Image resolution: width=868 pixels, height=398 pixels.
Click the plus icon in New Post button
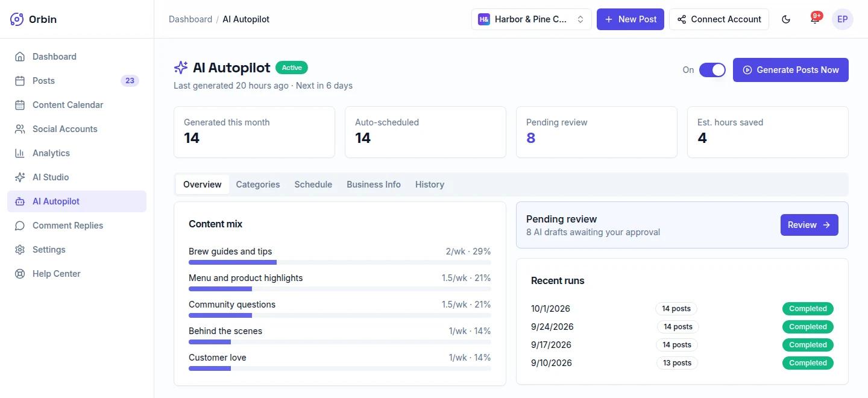click(609, 19)
